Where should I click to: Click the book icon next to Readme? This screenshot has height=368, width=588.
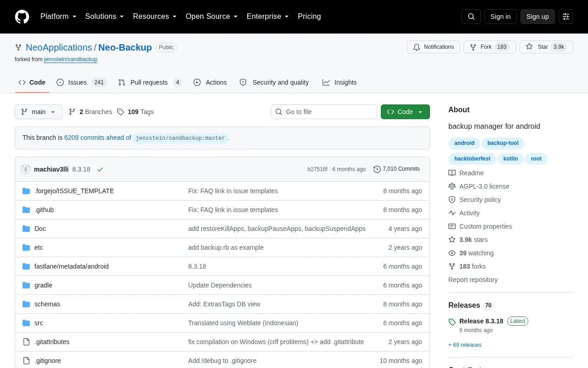(452, 173)
